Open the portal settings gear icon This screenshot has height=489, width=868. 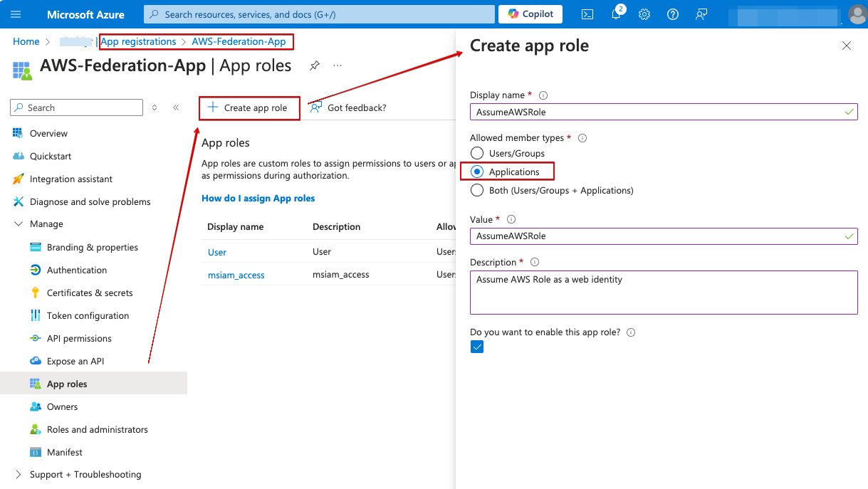tap(644, 14)
